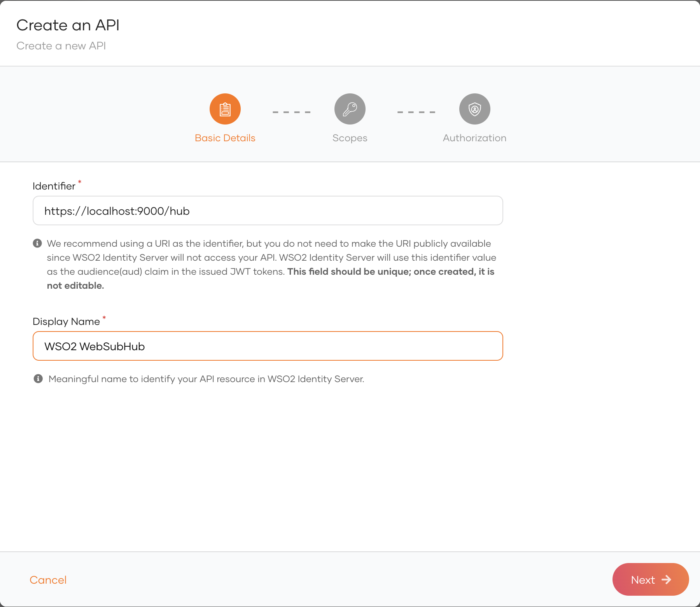
Task: Click the arrow icon inside the Next button
Action: (666, 579)
